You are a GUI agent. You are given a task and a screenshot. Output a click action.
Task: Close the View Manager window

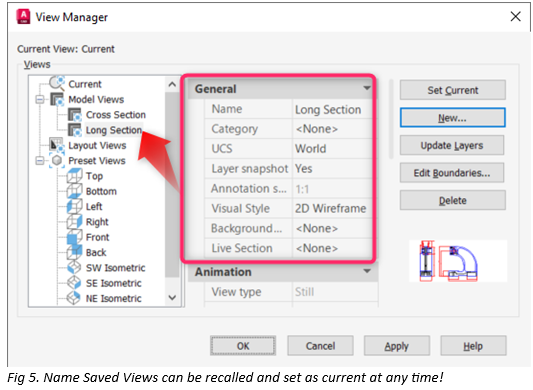515,16
